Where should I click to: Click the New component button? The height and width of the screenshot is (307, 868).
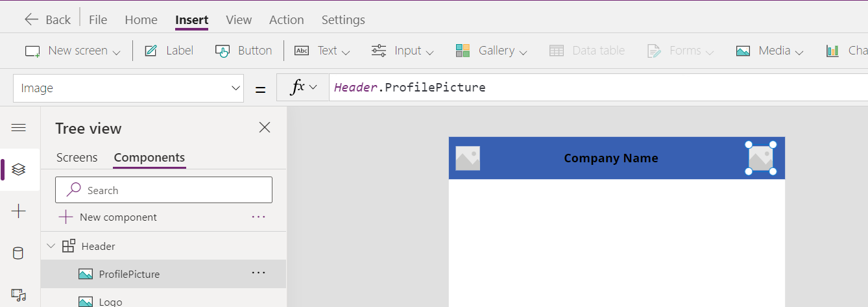coord(108,217)
